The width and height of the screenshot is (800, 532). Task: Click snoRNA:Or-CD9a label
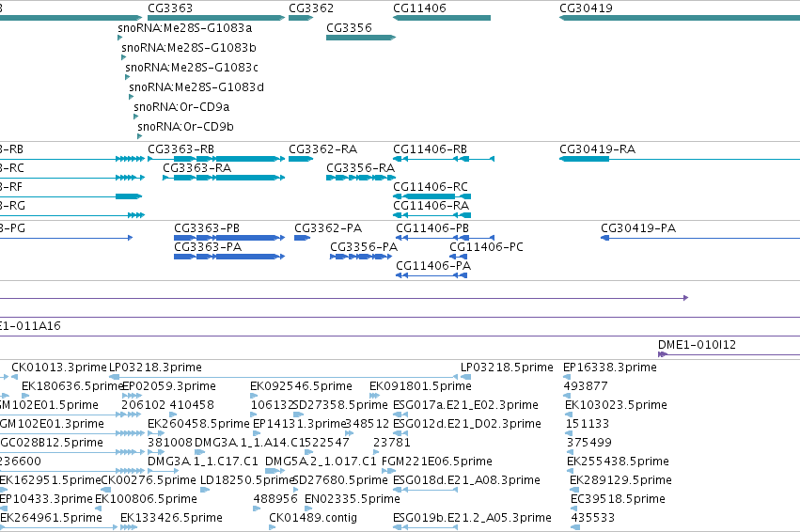(181, 107)
